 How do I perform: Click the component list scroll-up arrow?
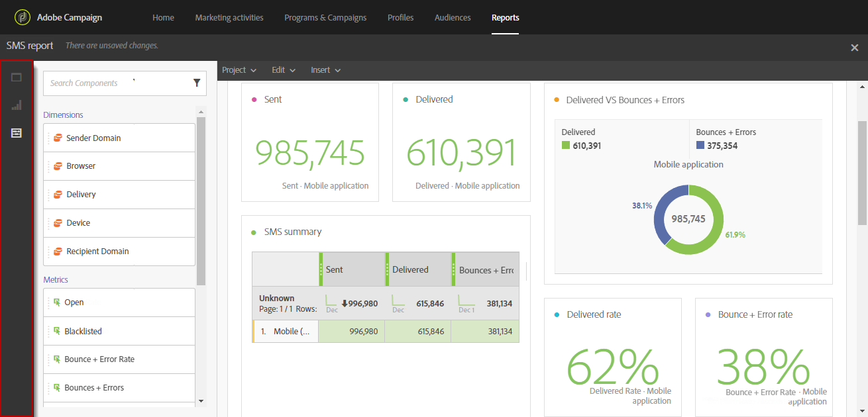(x=201, y=112)
